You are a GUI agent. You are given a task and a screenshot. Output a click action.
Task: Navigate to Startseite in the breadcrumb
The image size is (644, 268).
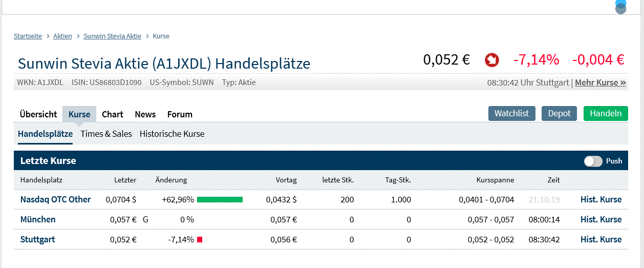(x=28, y=36)
